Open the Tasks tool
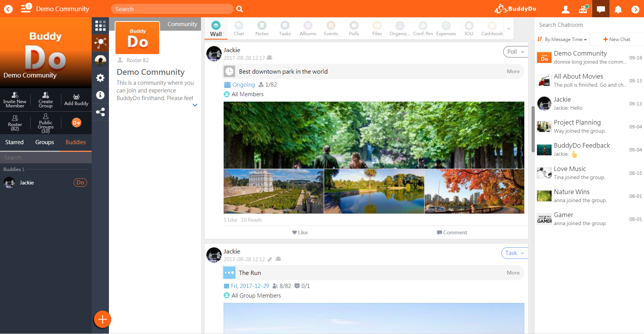Screen dimensions: 644x334 285,29
